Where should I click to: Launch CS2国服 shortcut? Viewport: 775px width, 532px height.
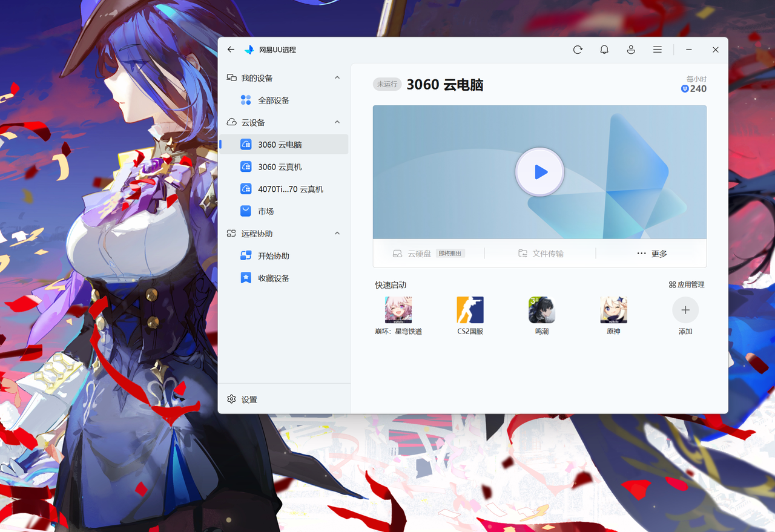point(470,316)
